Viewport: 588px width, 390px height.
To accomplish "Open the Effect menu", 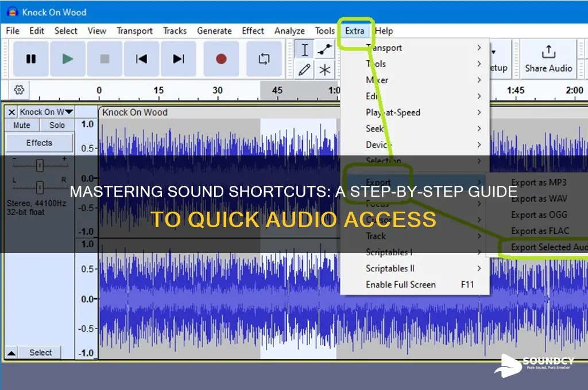I will coord(253,31).
